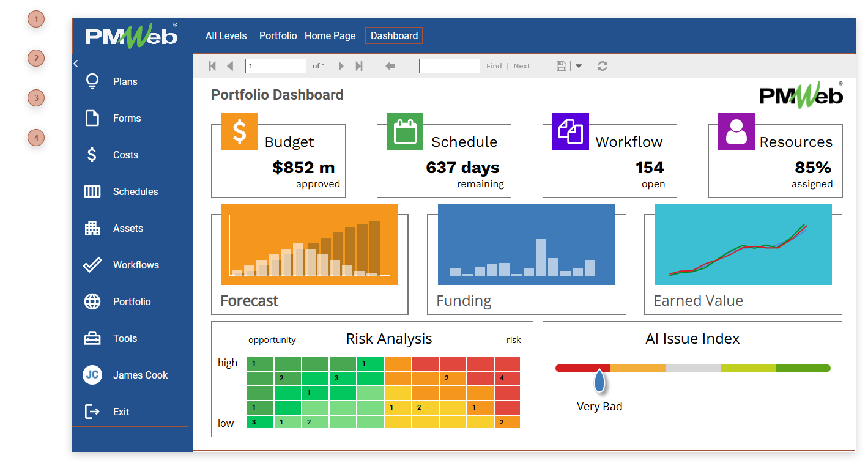Open the Tools section
Image resolution: width=868 pixels, height=466 pixels.
[x=125, y=338]
